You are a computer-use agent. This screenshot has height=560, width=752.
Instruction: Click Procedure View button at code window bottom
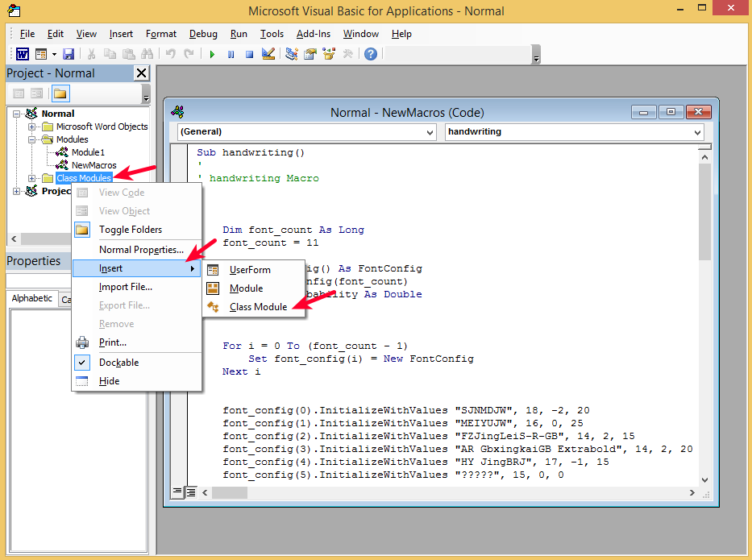click(177, 492)
